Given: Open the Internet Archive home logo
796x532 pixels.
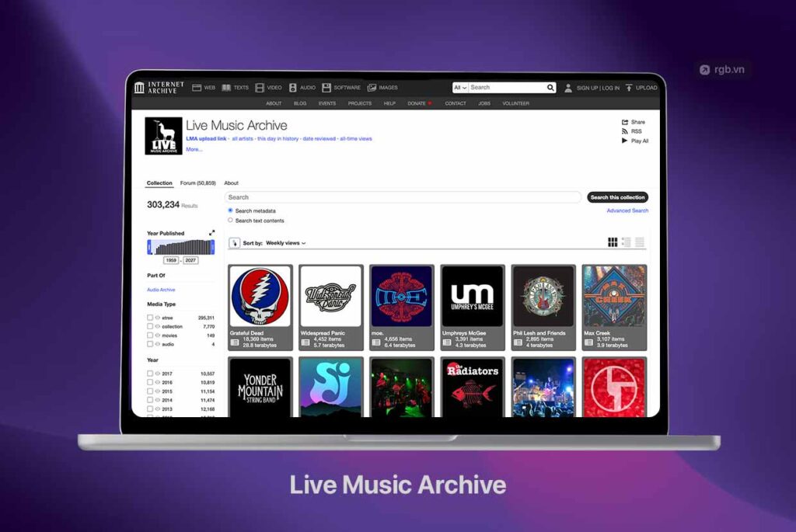Looking at the screenshot, I should (159, 87).
